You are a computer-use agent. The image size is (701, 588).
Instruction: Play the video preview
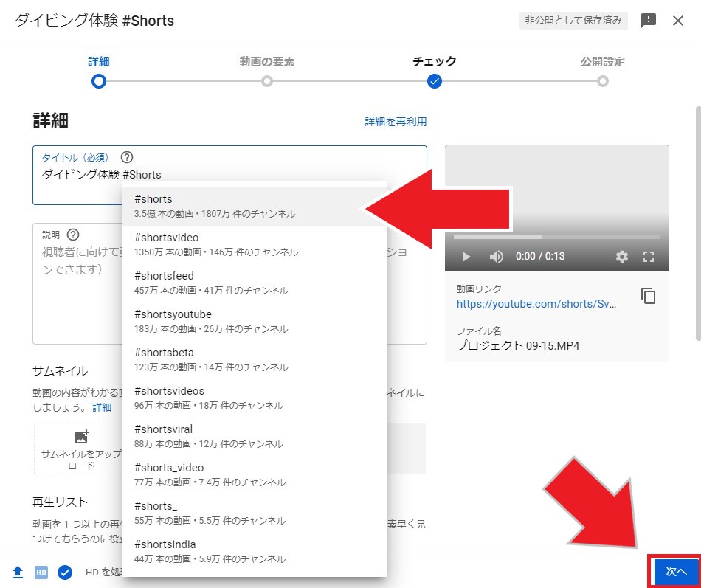point(466,257)
